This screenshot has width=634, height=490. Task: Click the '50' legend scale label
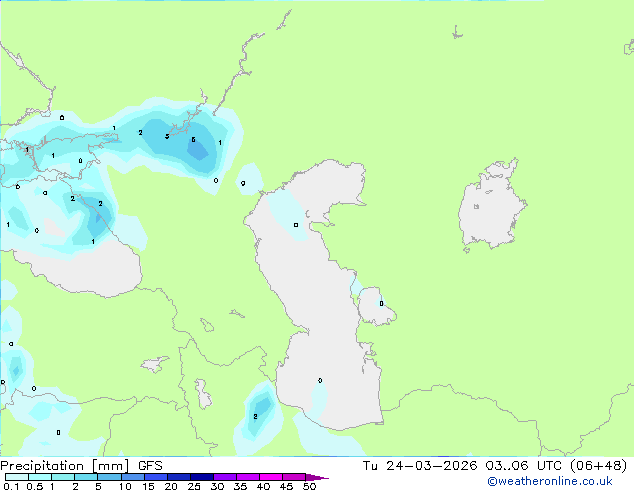[x=309, y=486]
